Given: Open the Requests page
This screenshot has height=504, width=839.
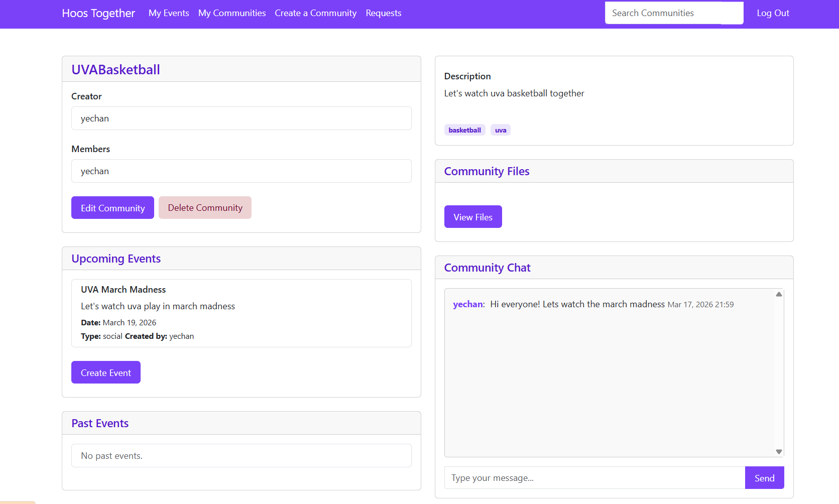Looking at the screenshot, I should (383, 13).
